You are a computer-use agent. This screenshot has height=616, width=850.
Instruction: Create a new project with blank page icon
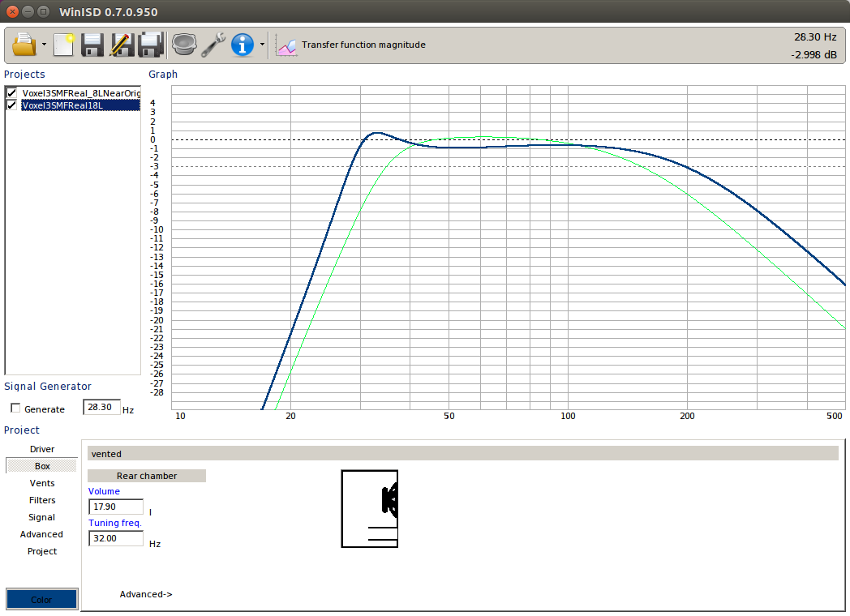click(x=64, y=45)
